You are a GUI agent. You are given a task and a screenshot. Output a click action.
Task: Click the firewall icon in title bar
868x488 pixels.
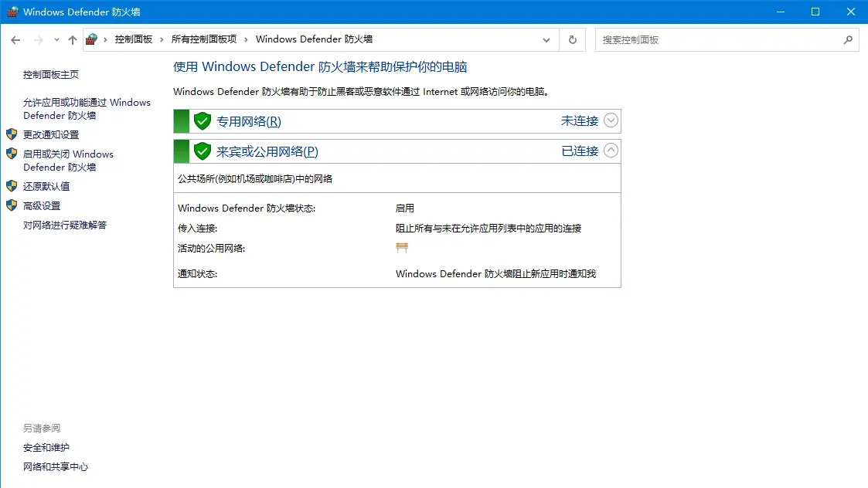pos(12,12)
